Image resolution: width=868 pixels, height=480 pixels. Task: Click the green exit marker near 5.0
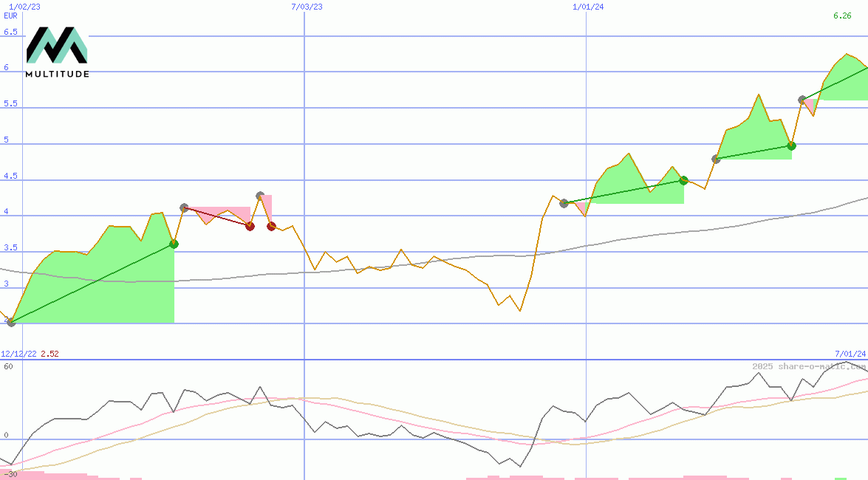pos(791,145)
